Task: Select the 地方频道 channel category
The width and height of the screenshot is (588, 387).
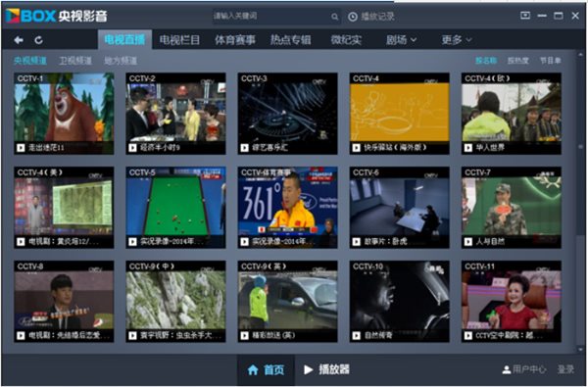Action: 121,61
